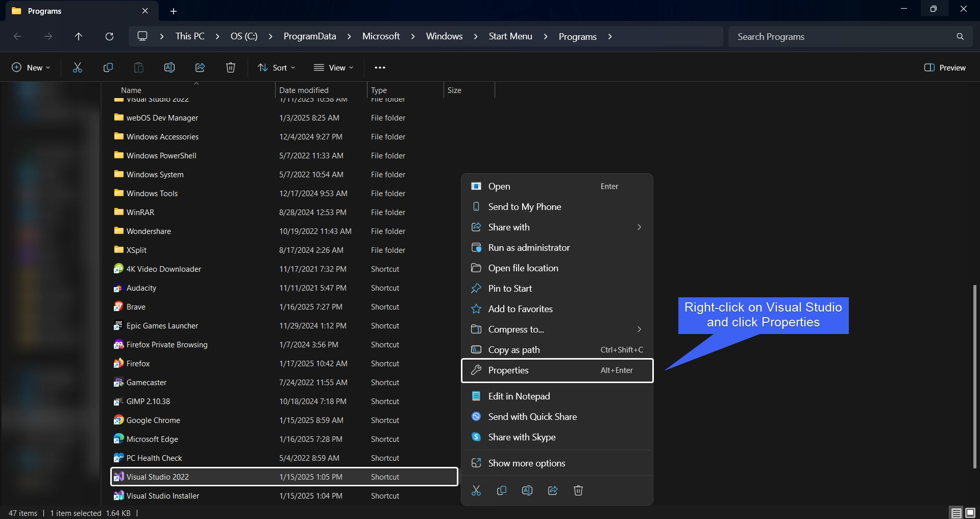The height and width of the screenshot is (519, 980).
Task: Go up one folder level
Action: coord(79,36)
